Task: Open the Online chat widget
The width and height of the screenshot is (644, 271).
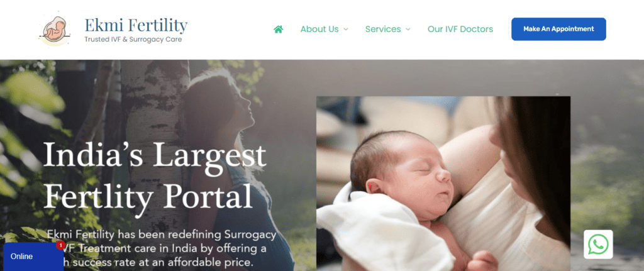Action: tap(33, 257)
